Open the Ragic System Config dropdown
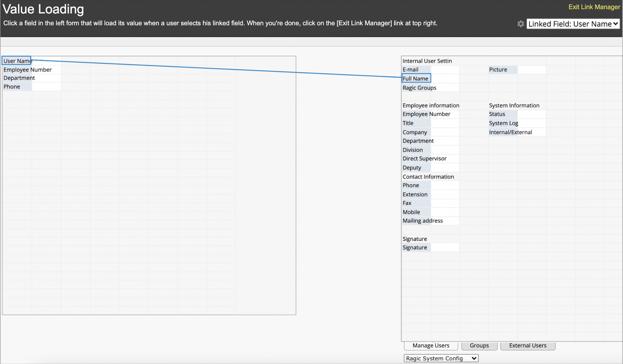Image resolution: width=623 pixels, height=364 pixels. [441, 358]
